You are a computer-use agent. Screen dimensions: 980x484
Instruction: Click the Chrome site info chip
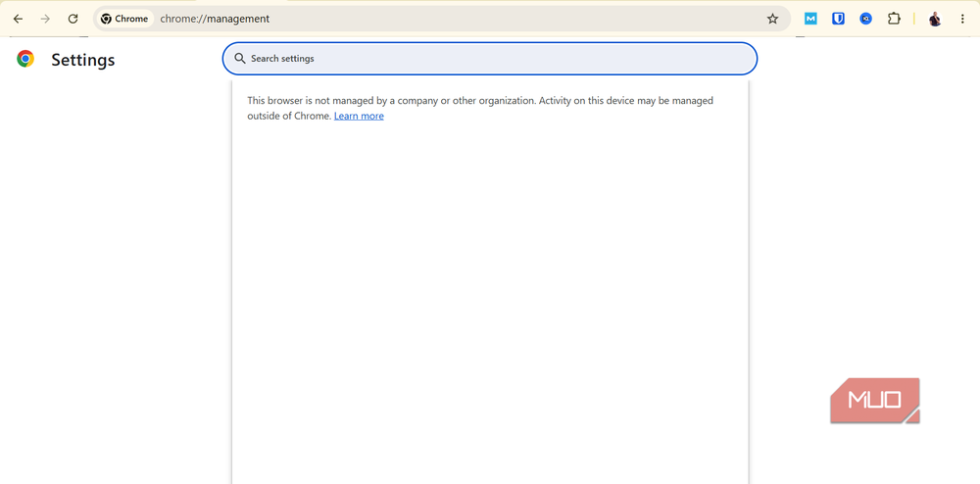pyautogui.click(x=124, y=19)
